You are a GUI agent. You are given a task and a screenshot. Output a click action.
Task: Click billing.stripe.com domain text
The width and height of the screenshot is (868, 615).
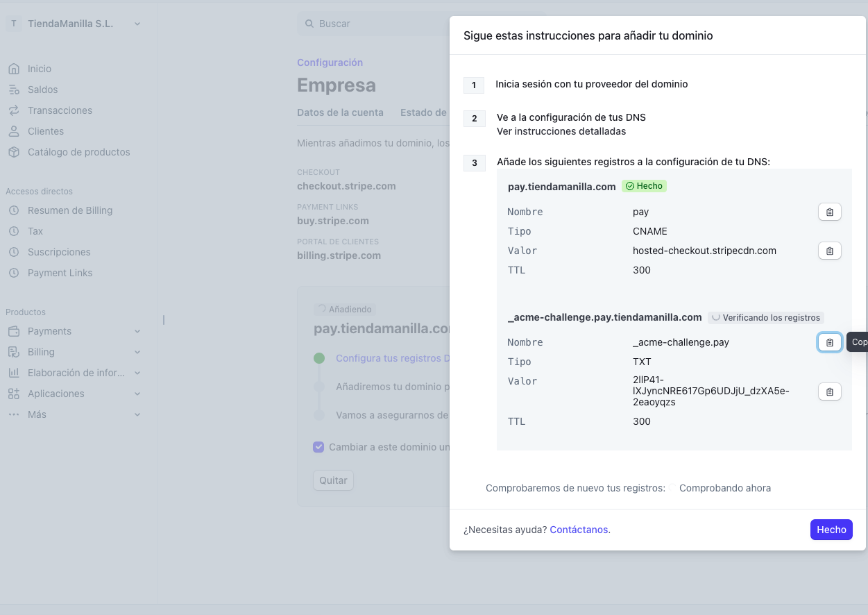tap(339, 255)
